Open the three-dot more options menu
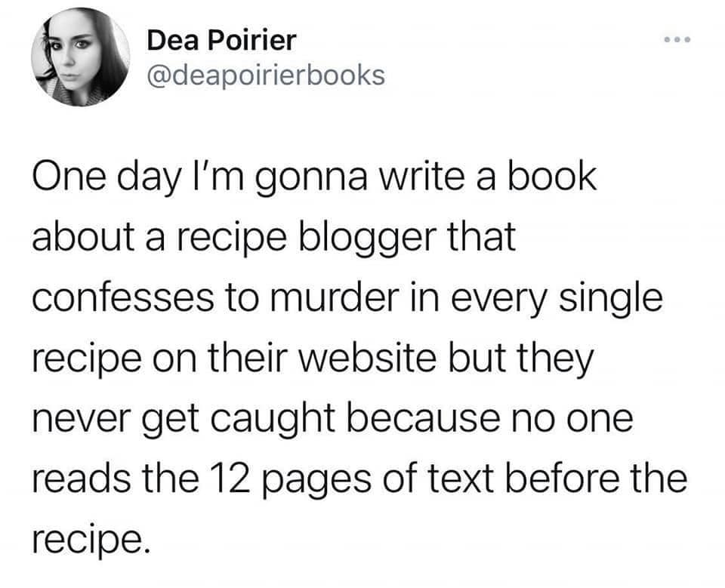725x588 pixels. click(677, 40)
